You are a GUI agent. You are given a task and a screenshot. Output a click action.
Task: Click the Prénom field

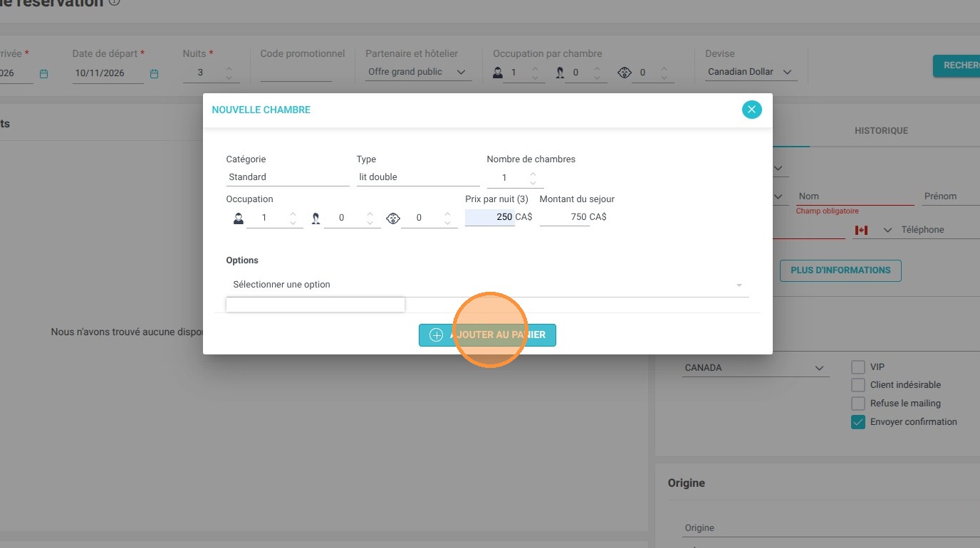pos(951,196)
